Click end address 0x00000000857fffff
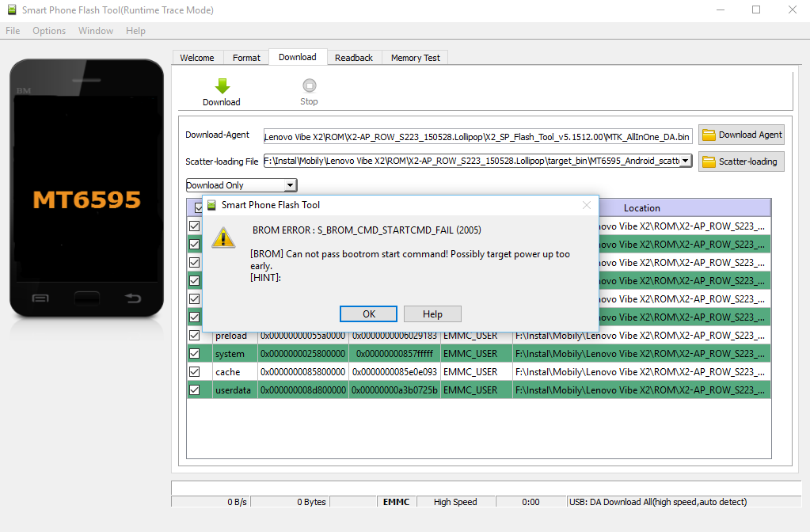 tap(394, 354)
